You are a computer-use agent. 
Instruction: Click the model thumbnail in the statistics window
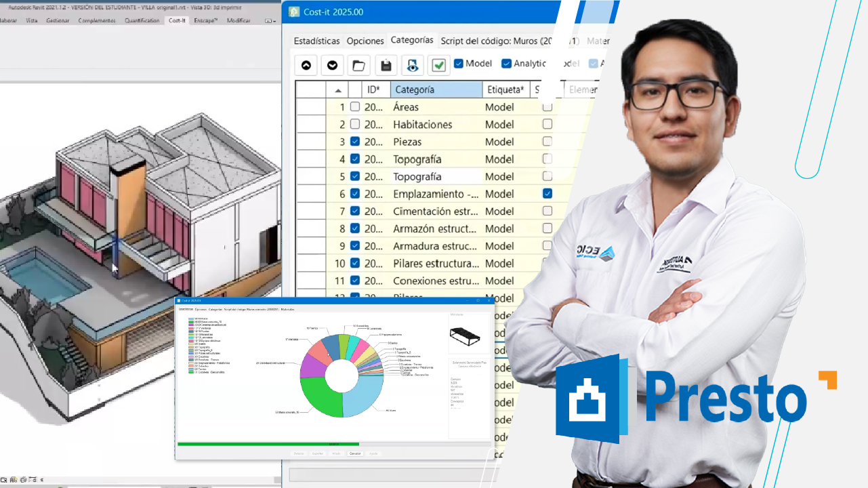click(469, 335)
